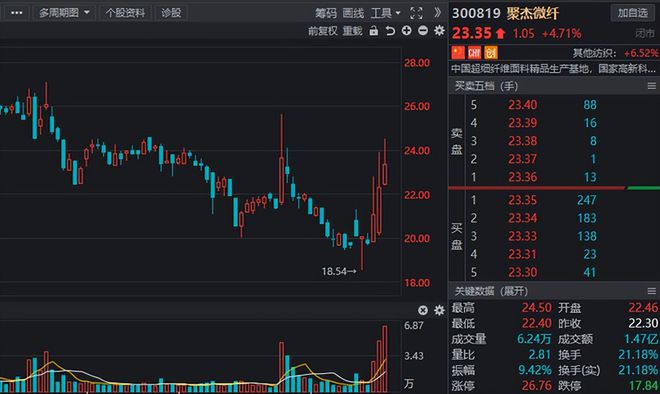Viewport: 660px width, 394px height.
Task: Toggle fullscreen chart icon
Action: pyautogui.click(x=416, y=13)
